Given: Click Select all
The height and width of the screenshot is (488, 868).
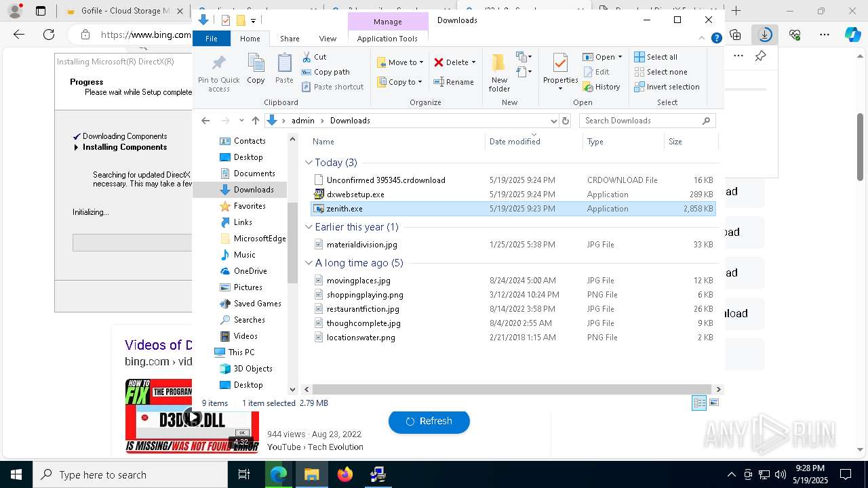Looking at the screenshot, I should [x=656, y=57].
